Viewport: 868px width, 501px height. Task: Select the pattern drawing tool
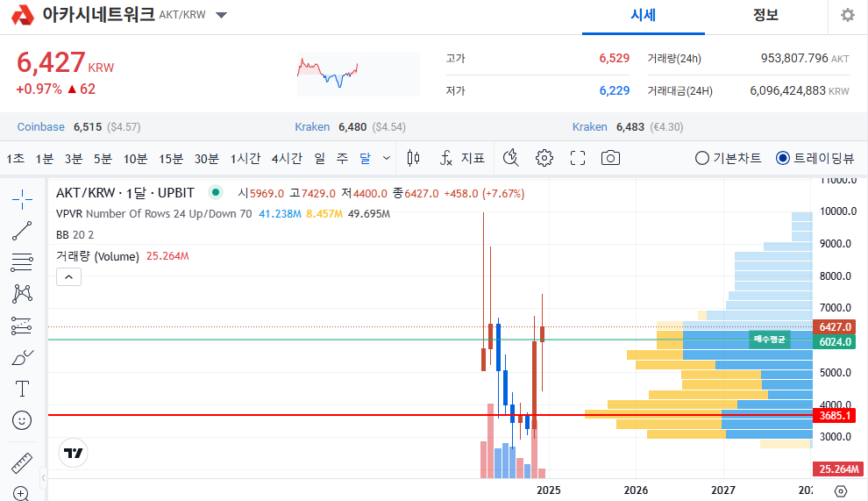click(x=22, y=294)
